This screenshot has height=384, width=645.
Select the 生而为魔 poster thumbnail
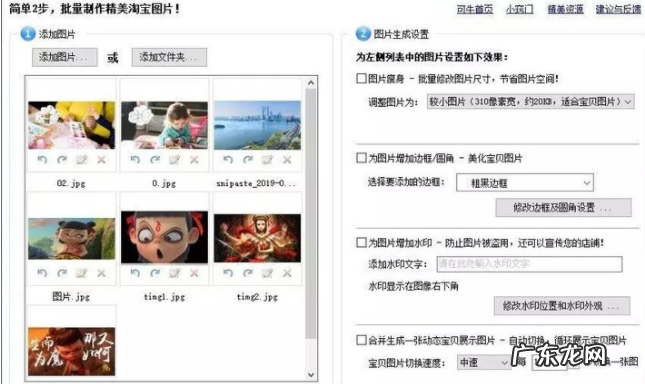(72, 352)
